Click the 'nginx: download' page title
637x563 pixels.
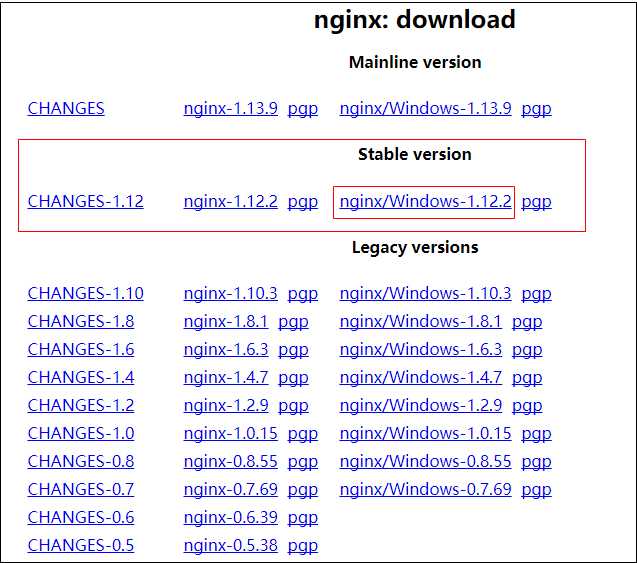tap(415, 20)
